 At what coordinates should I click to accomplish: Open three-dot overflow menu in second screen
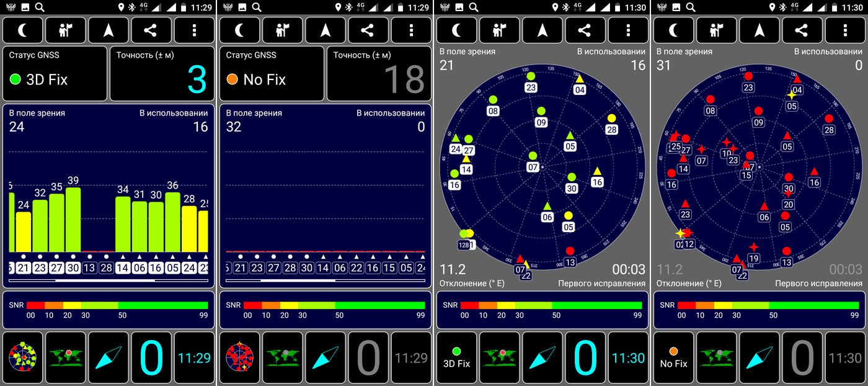pos(411,30)
